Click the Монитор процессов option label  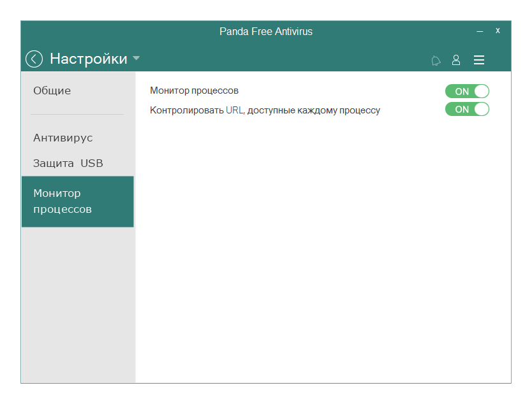(194, 91)
